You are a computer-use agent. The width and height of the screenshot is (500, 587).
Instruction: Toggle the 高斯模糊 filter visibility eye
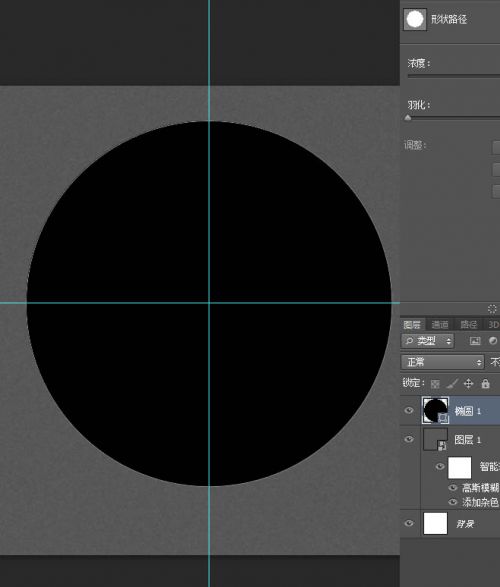click(x=453, y=487)
